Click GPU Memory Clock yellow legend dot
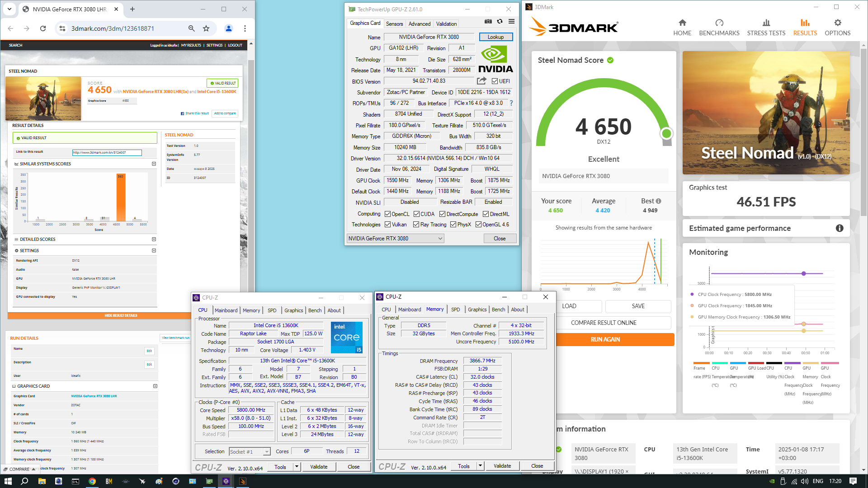This screenshot has height=488, width=868. [x=692, y=317]
